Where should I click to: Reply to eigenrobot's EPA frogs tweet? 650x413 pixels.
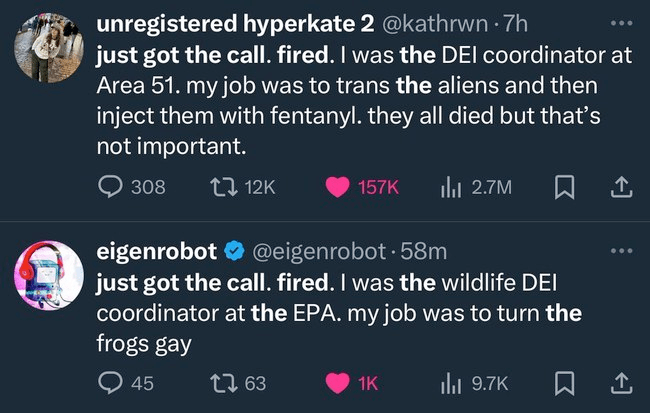coord(110,381)
